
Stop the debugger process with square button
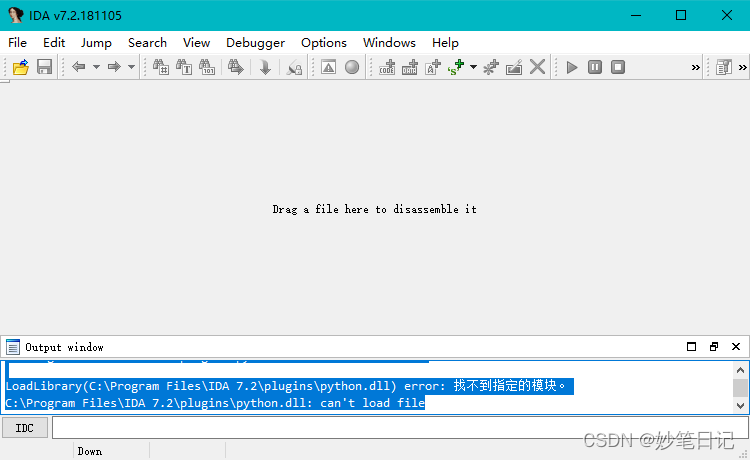click(x=618, y=67)
